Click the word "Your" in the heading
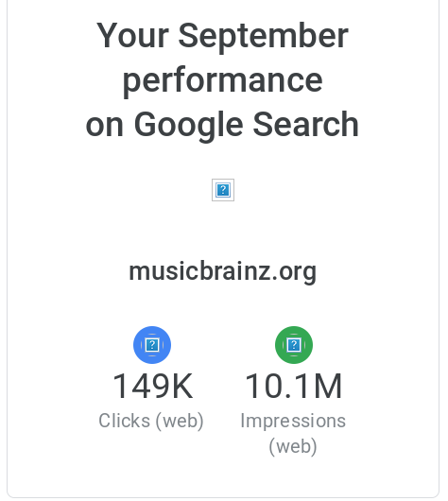Screen dimensions: 448x501 pyautogui.click(x=132, y=35)
